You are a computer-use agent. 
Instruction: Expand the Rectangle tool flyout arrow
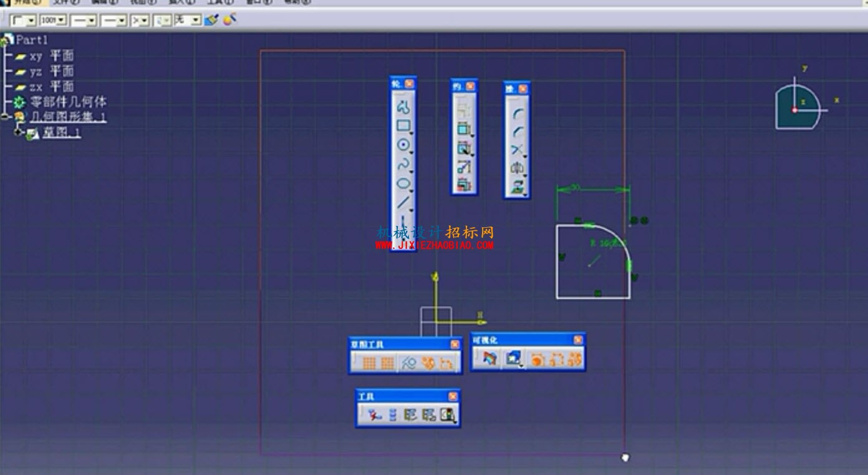click(412, 132)
